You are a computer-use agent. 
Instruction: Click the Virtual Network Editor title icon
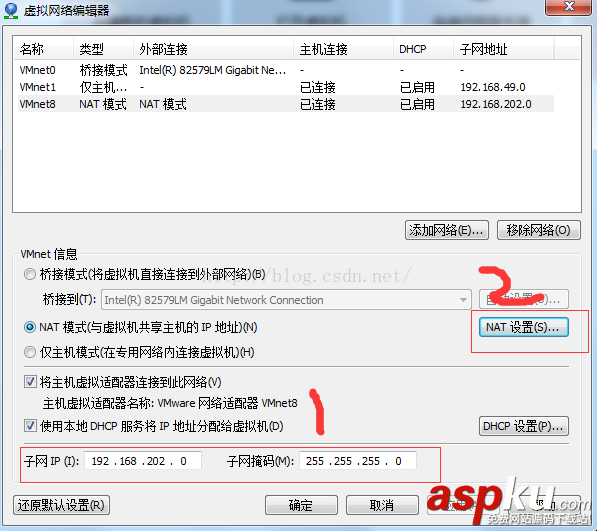point(11,10)
